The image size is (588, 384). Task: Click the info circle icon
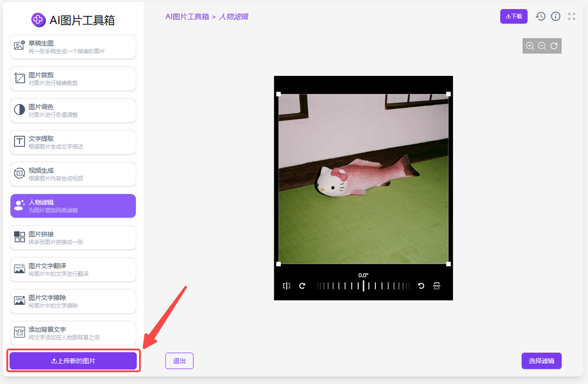556,16
